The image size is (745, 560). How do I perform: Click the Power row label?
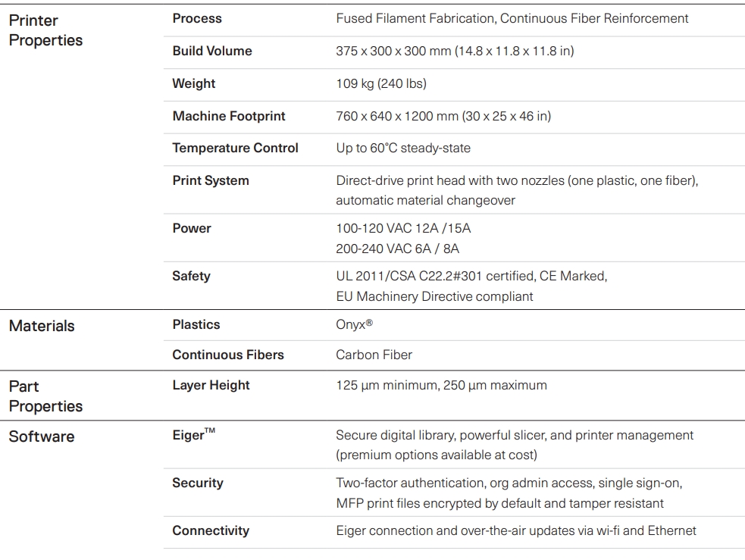192,228
